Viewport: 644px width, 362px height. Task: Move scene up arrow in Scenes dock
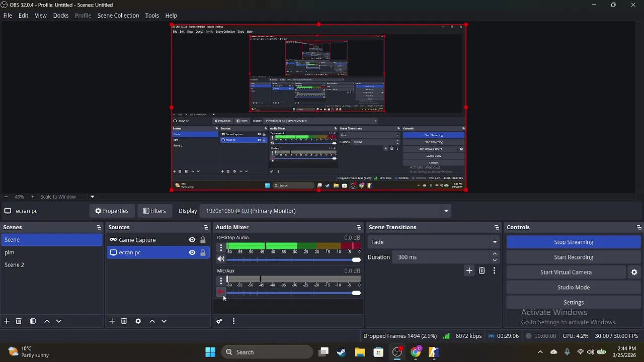[47, 321]
